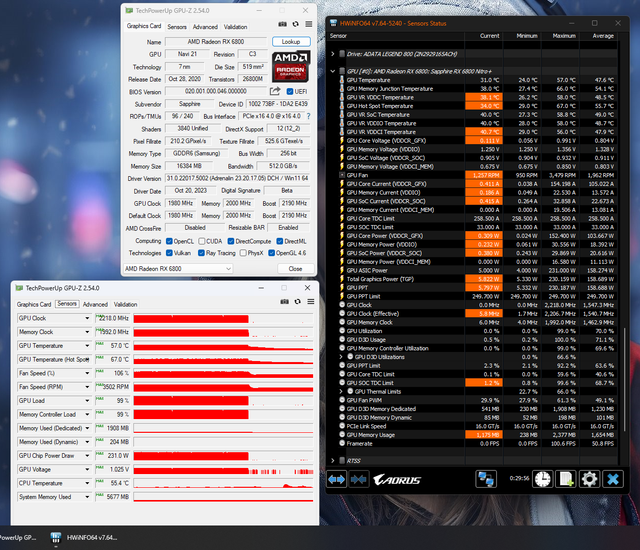Click the GPU Temperature thermometer icon in HWiNFO
Screen dimensions: 640x550
pyautogui.click(x=342, y=80)
